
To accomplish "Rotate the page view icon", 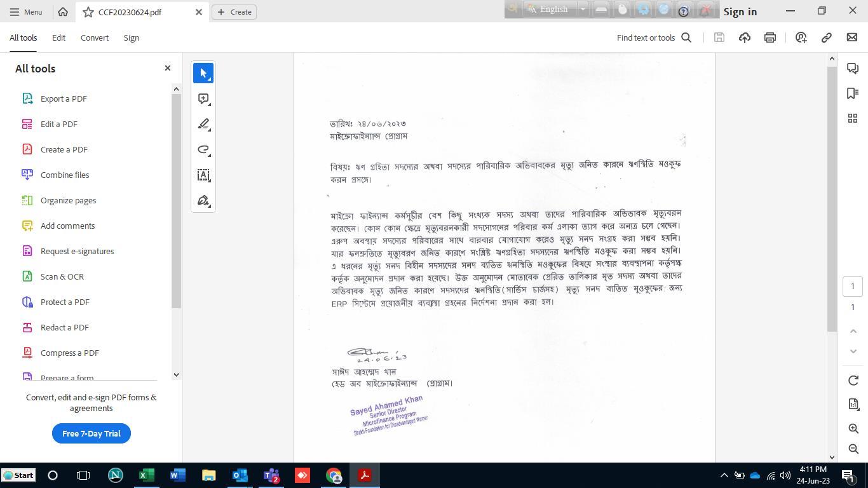I will [853, 380].
